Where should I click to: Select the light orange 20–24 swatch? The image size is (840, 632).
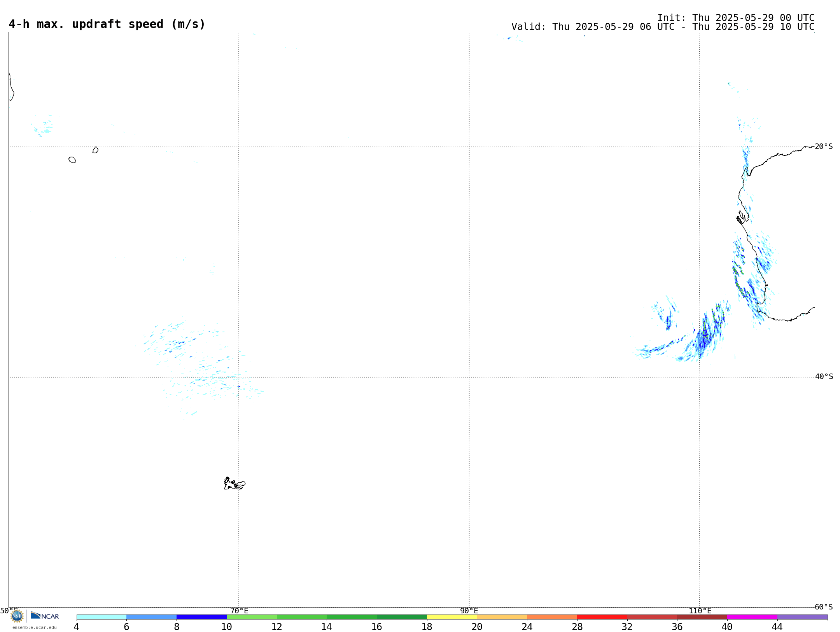click(502, 617)
